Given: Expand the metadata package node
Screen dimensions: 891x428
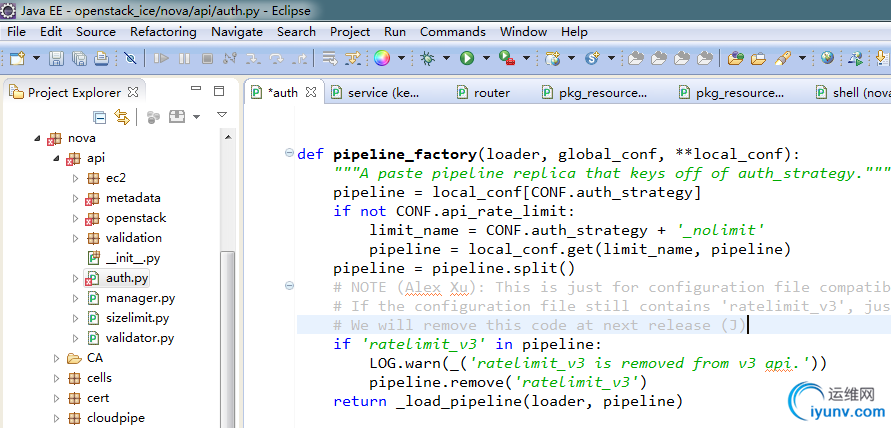Looking at the screenshot, I should 76,198.
